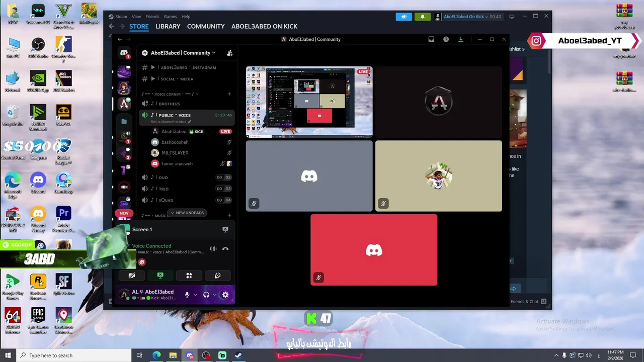This screenshot has width=644, height=362.
Task: Click the red Discord participant tile
Action: click(374, 250)
